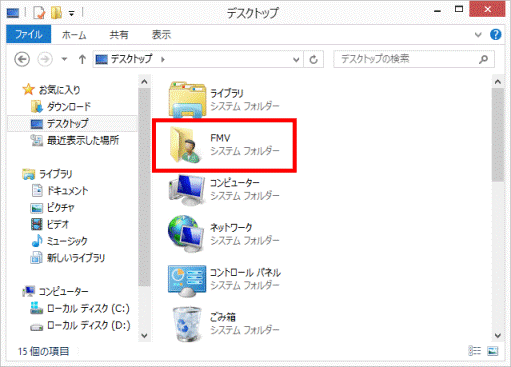Click the コントロール パネル name text
The image size is (511, 367).
(245, 273)
